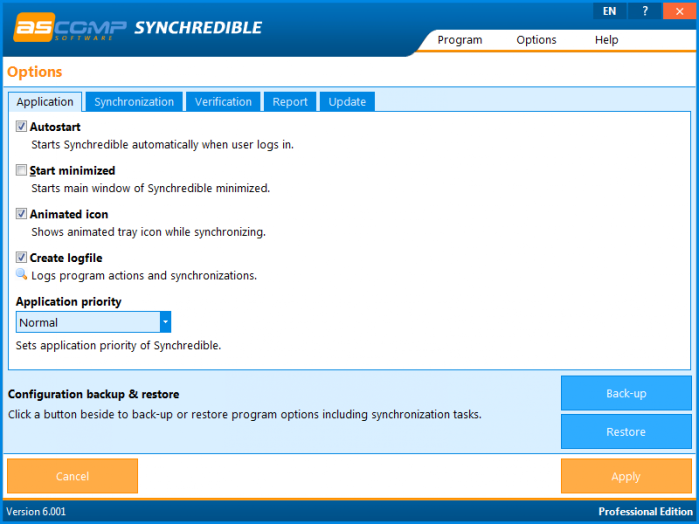Apply the options settings
This screenshot has height=524, width=699.
[626, 476]
